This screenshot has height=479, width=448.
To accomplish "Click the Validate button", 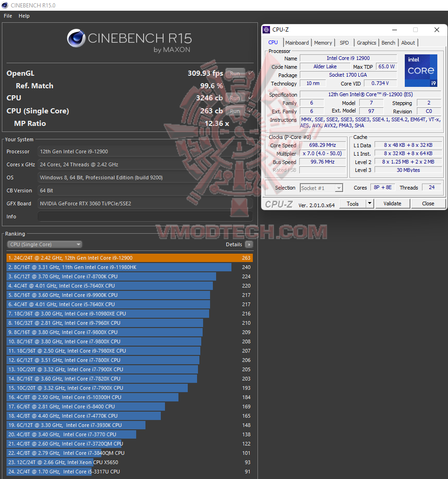I will point(392,203).
